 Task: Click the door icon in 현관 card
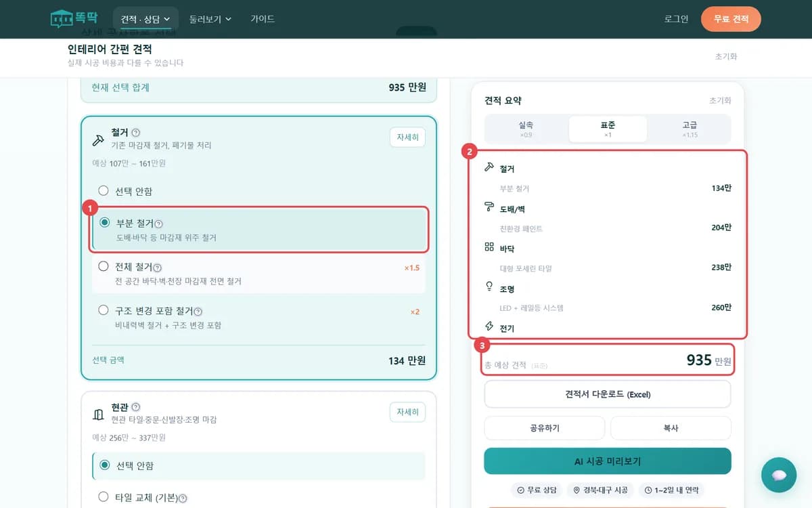(x=98, y=414)
